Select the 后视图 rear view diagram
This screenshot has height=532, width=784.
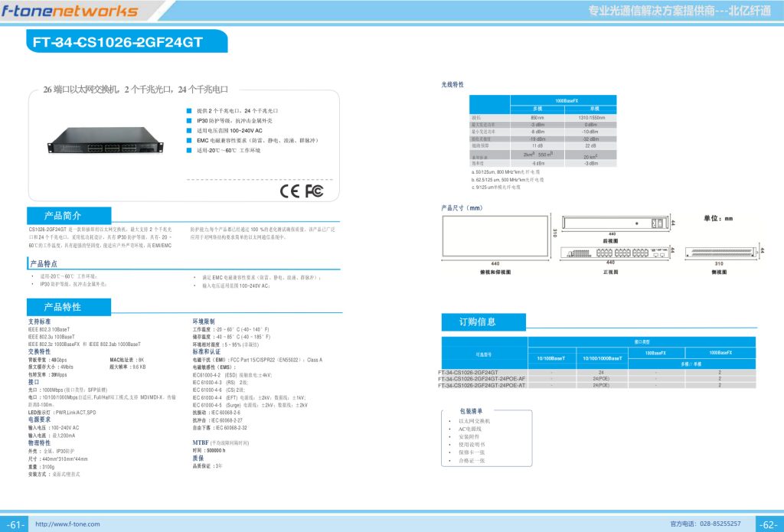610,224
